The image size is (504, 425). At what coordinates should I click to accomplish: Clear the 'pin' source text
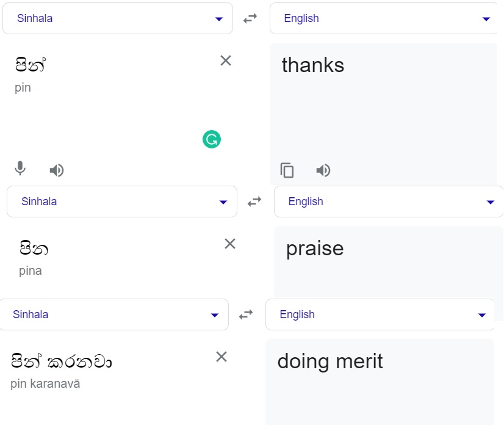(226, 60)
